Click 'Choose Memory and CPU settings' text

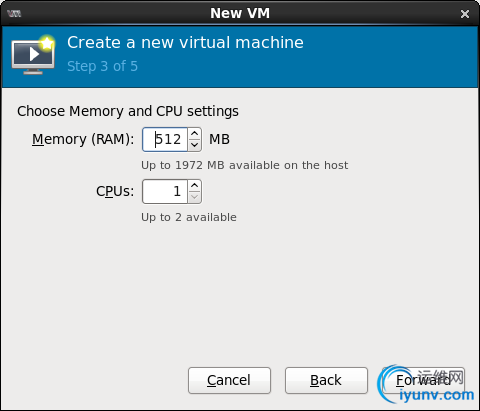(x=128, y=111)
